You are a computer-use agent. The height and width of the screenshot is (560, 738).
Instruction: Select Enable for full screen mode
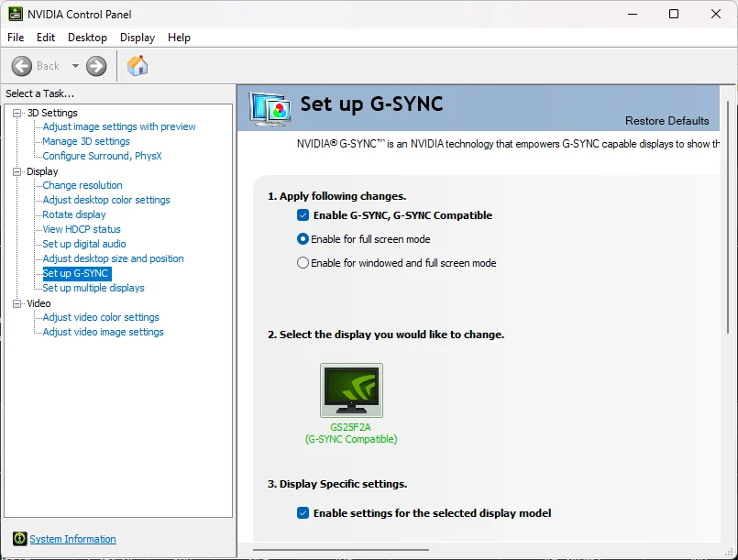coord(303,239)
